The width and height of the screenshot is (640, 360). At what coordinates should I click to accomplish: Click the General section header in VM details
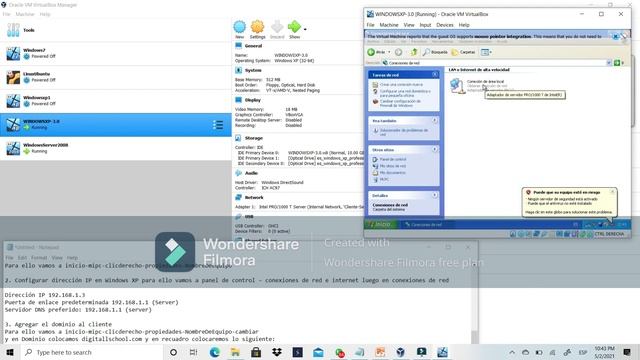click(253, 46)
